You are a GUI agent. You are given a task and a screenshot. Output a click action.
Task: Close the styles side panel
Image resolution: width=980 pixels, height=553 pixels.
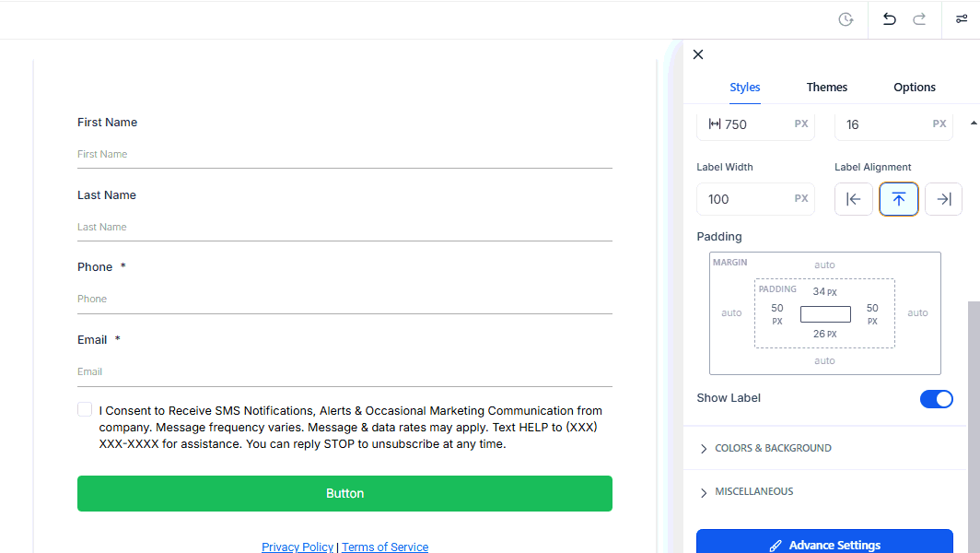[x=698, y=54]
